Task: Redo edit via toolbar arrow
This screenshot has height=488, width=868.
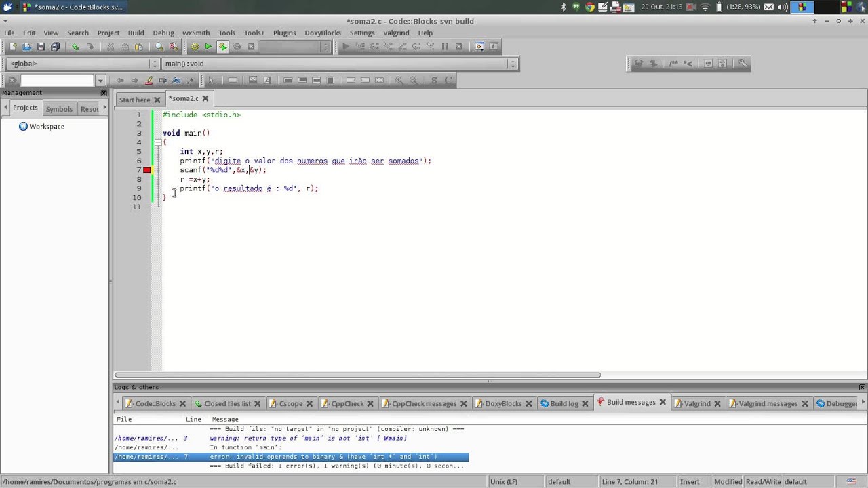Action: tap(90, 47)
